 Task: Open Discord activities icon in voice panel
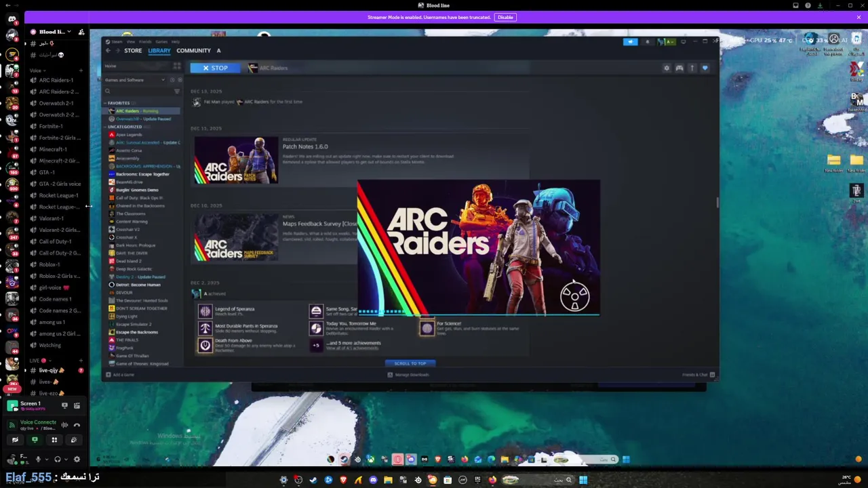pyautogui.click(x=54, y=440)
